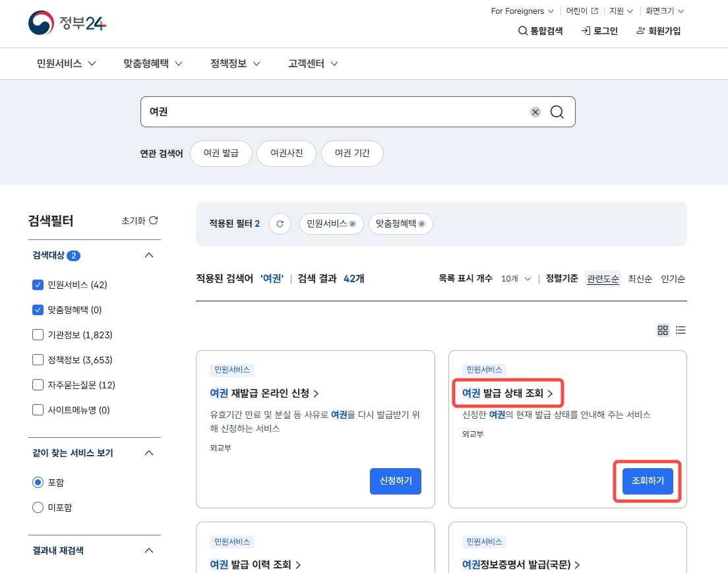This screenshot has width=728, height=573.
Task: Remove the 맞춤형혜택 applied filter chip
Action: click(x=421, y=224)
